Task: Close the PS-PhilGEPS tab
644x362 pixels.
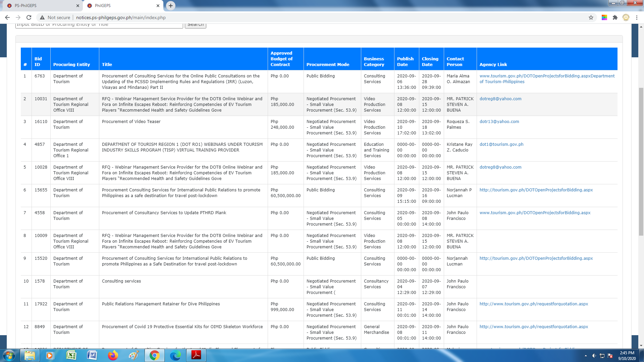Action: [78, 6]
